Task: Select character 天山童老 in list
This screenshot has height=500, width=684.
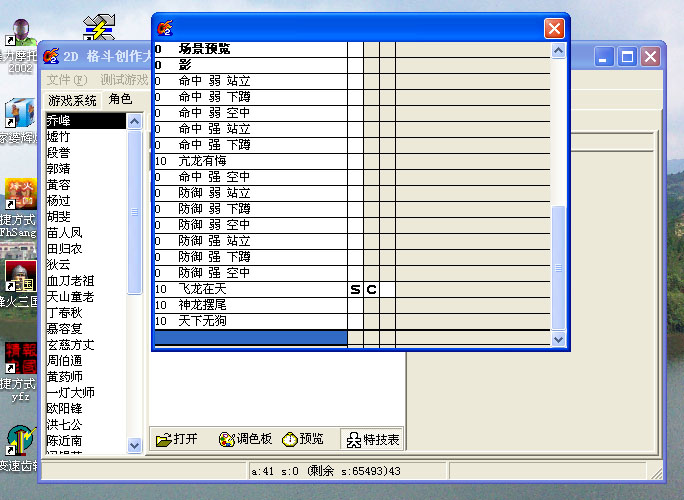Action: click(x=86, y=297)
